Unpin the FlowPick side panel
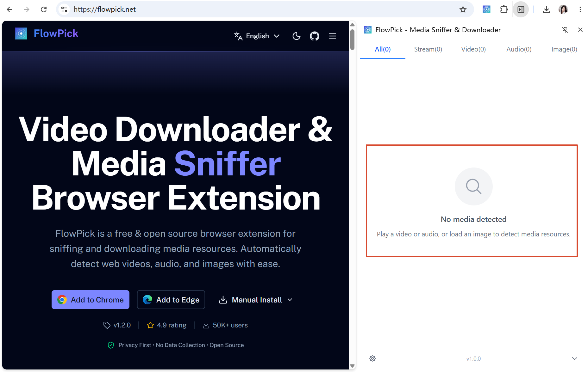 click(565, 30)
